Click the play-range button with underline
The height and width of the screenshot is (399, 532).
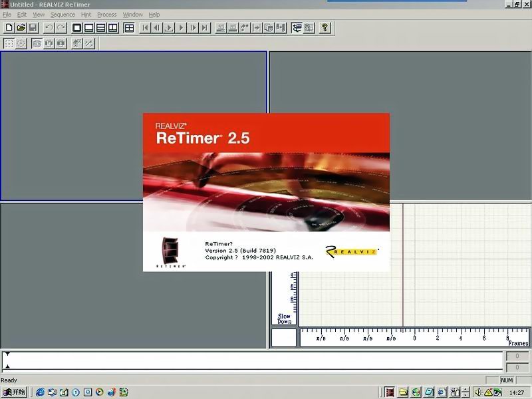(x=169, y=27)
